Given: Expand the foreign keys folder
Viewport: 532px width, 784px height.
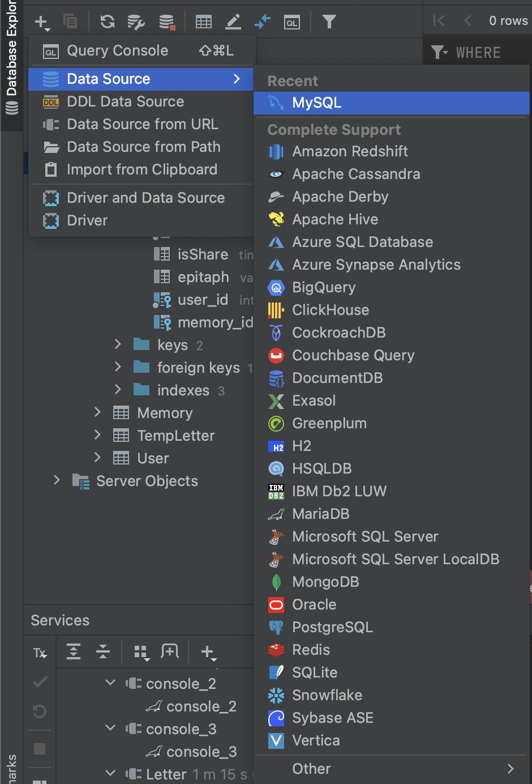Looking at the screenshot, I should click(118, 367).
